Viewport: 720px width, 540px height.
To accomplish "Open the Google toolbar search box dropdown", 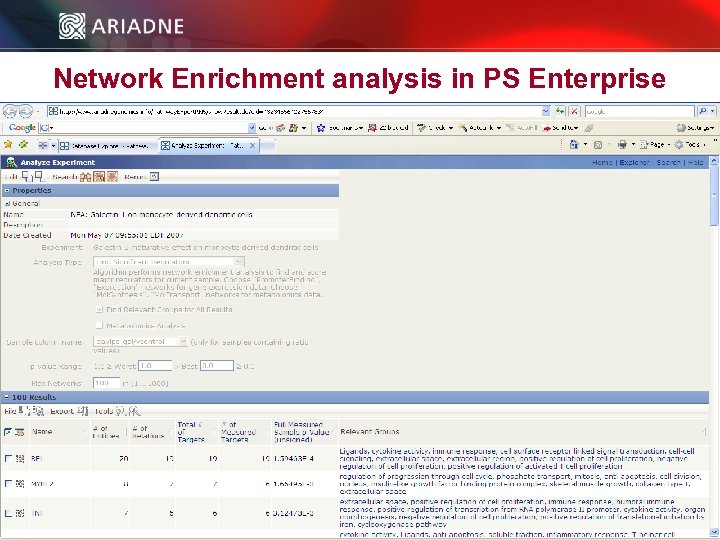I will coord(252,128).
